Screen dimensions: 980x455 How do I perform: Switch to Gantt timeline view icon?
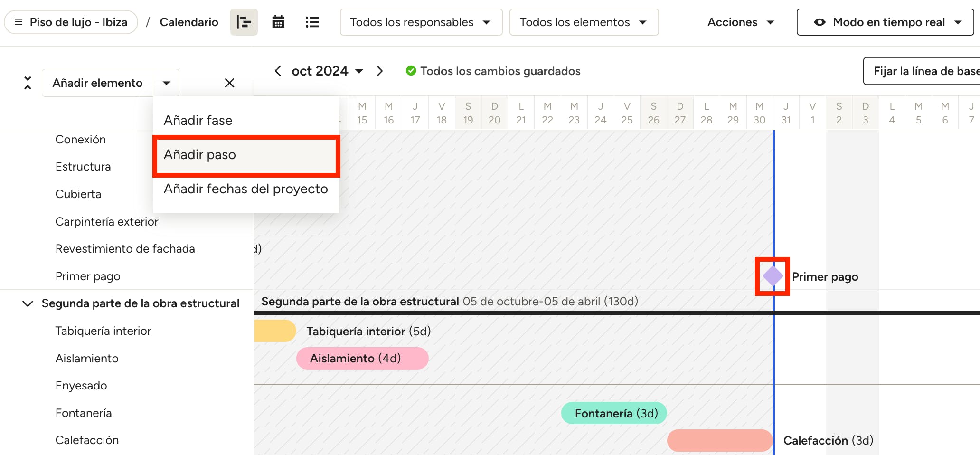pos(244,22)
